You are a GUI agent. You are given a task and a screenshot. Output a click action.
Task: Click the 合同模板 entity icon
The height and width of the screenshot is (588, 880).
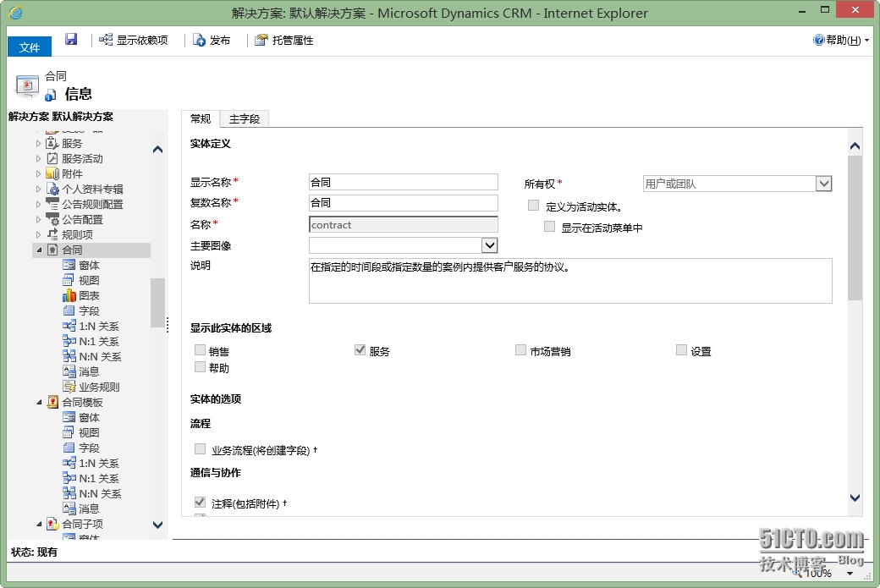[52, 402]
